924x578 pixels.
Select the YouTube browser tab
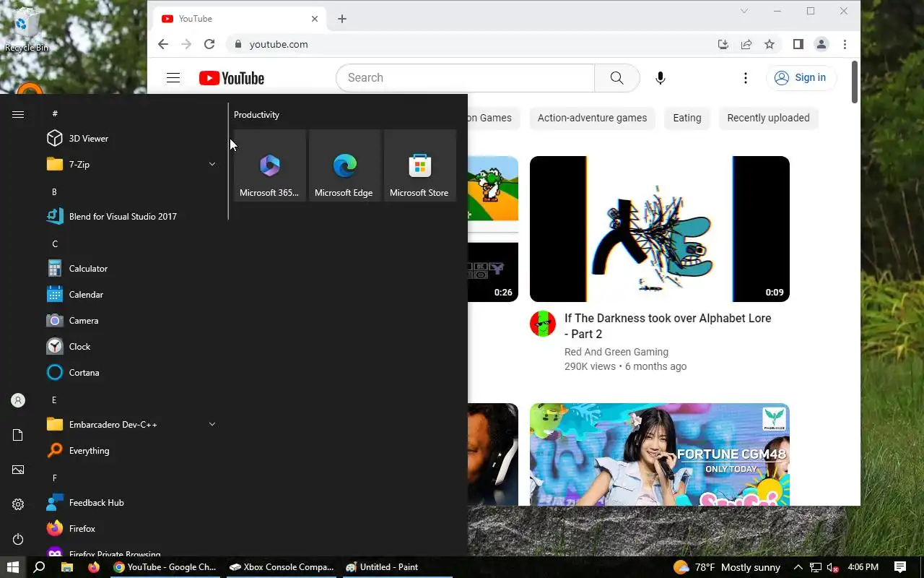(239, 19)
